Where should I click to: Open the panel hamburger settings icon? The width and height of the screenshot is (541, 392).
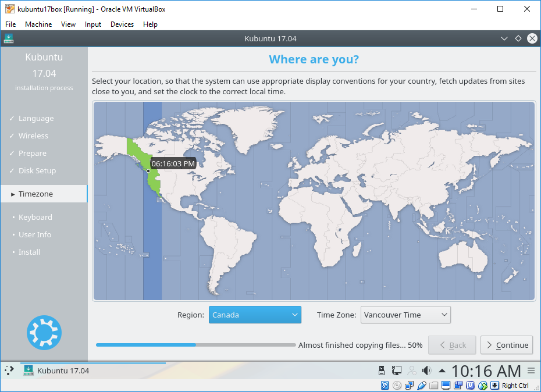click(x=531, y=371)
